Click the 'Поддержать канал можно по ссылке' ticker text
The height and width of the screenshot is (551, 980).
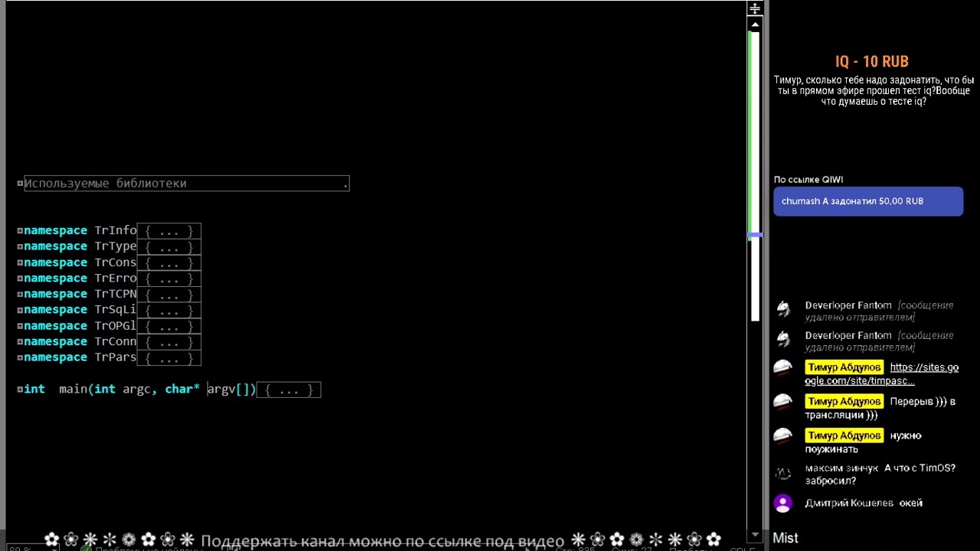click(382, 541)
